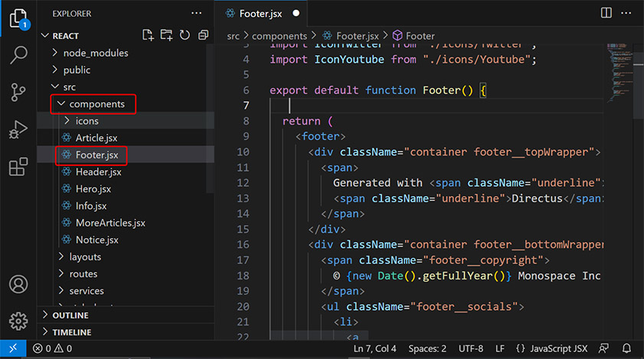Click the feedback icon in status bar
This screenshot has height=359, width=644.
point(603,349)
